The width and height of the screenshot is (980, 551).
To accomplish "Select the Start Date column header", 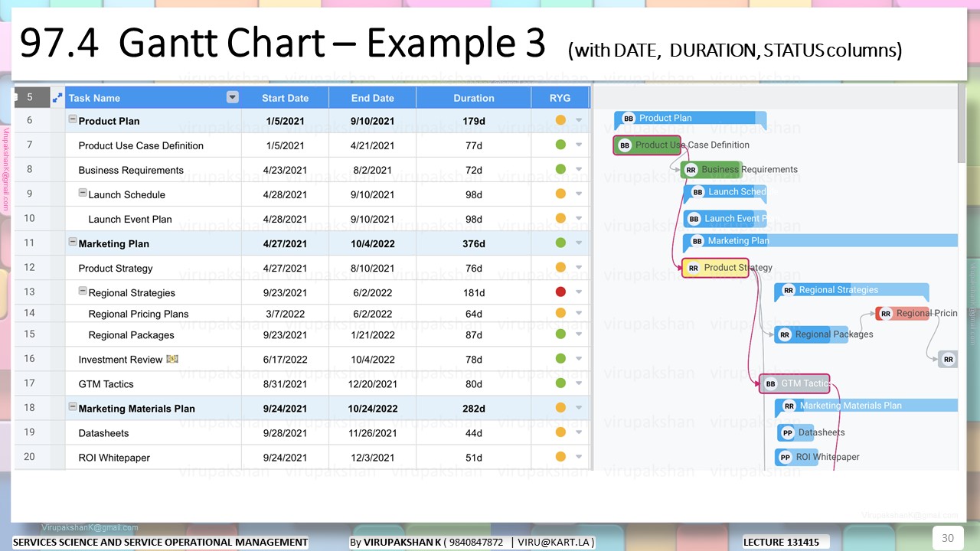I will (286, 98).
